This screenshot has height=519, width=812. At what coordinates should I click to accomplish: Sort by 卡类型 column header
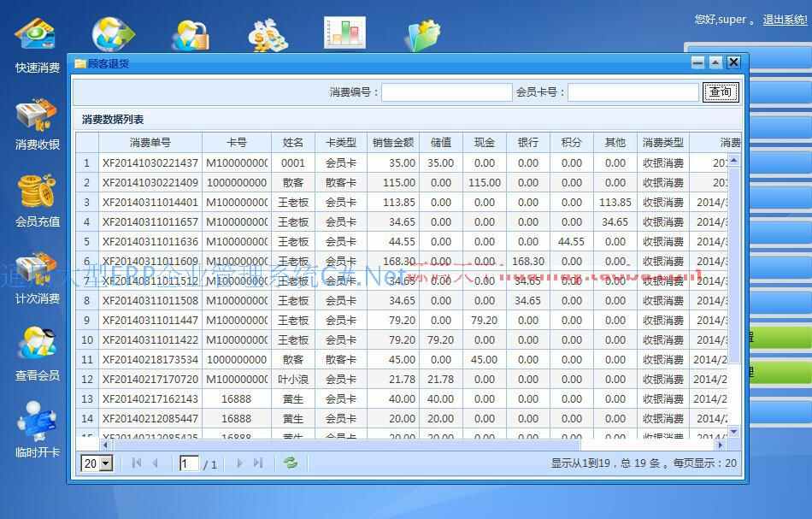(341, 143)
